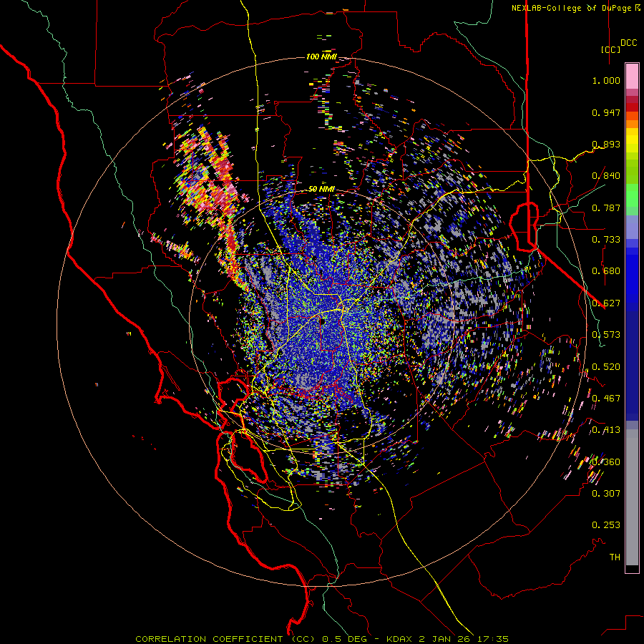Select the 0.680 legend value

tap(606, 271)
